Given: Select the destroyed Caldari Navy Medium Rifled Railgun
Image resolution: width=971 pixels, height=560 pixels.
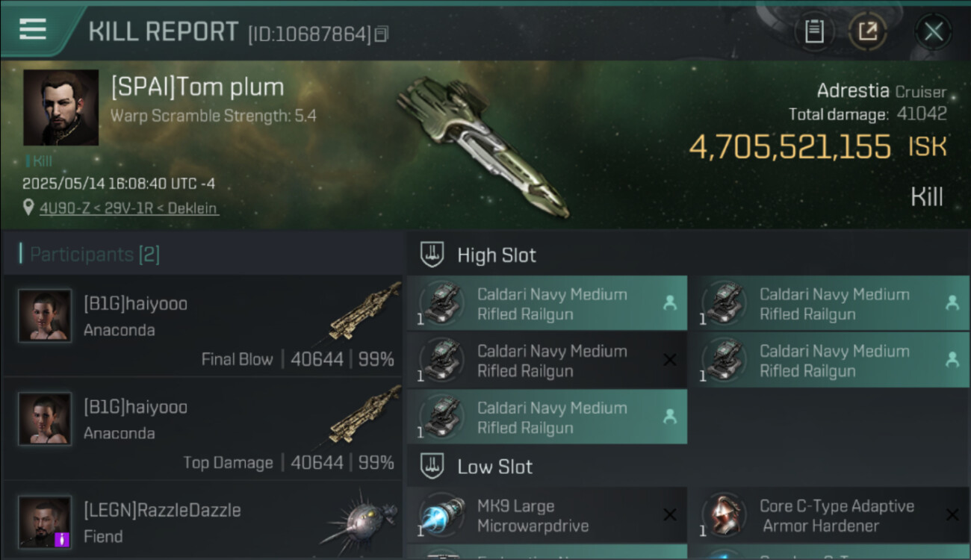Looking at the screenshot, I should pos(547,361).
